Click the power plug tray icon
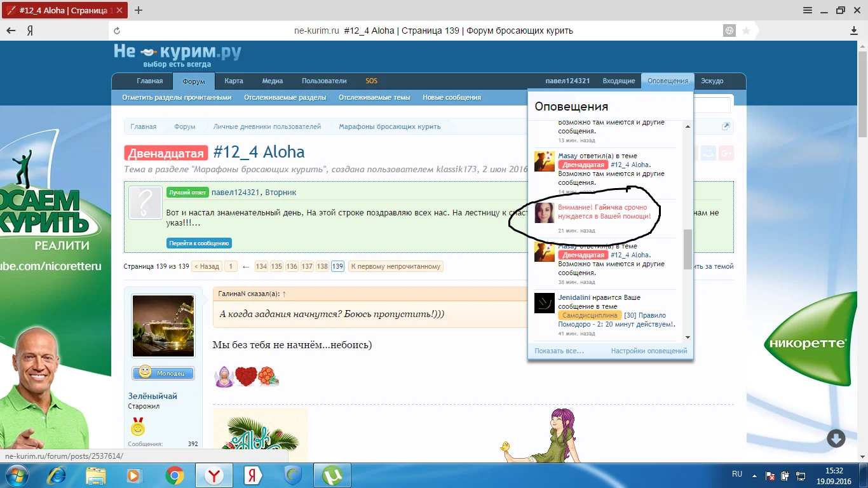 point(785,475)
